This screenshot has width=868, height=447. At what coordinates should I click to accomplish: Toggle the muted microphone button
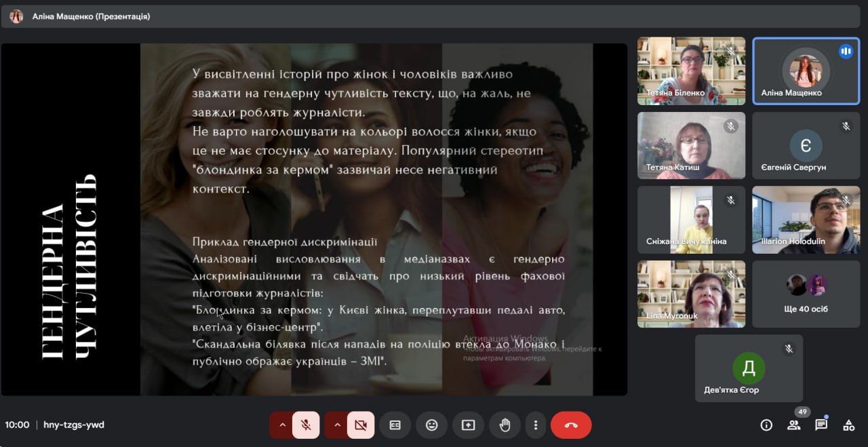(306, 425)
